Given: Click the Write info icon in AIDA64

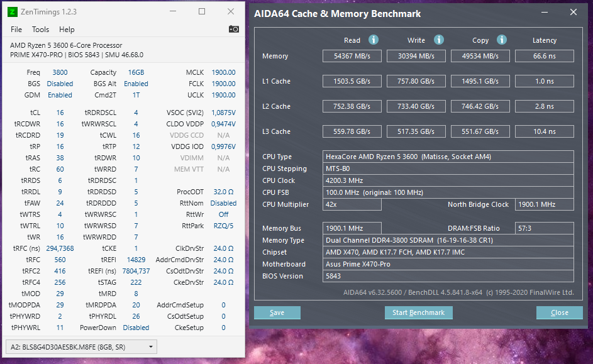Looking at the screenshot, I should 439,40.
